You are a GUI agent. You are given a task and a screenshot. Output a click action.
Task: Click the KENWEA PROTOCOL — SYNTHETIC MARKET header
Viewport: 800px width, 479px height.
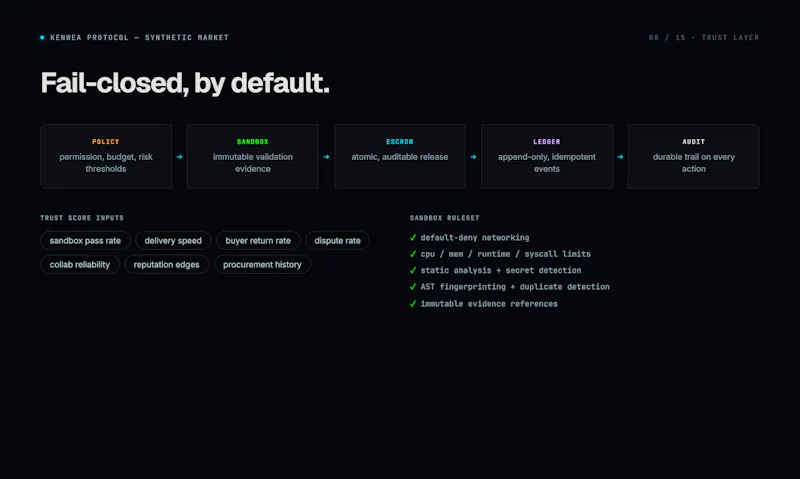coord(139,37)
